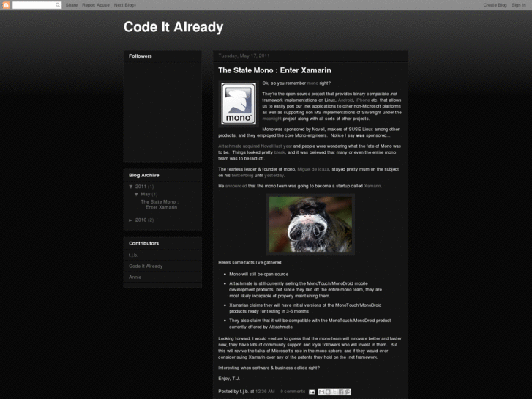This screenshot has height=399, width=532.
Task: Follow the 'yesterday' link
Action: pyautogui.click(x=274, y=176)
